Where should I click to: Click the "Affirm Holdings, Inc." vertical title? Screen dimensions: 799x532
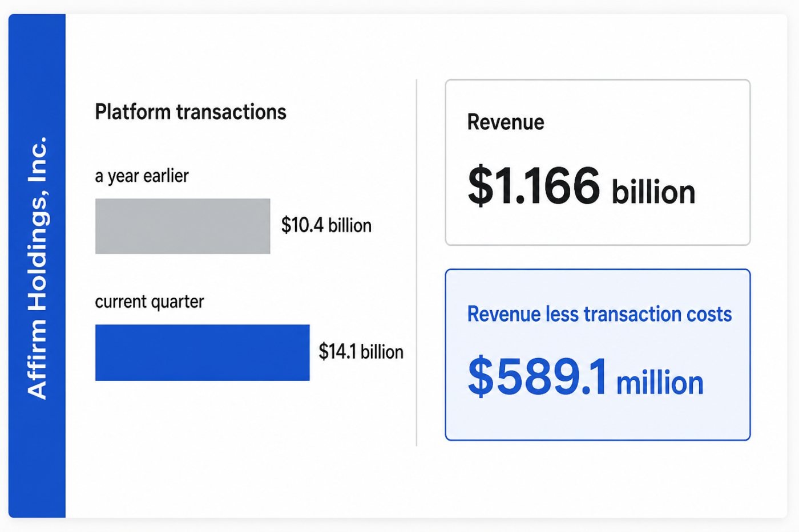coord(37,267)
